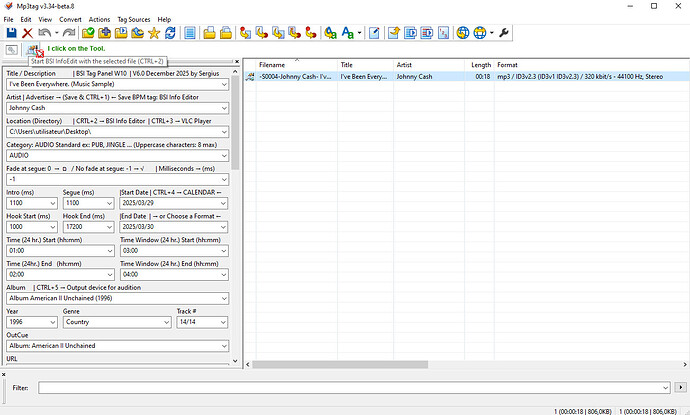Expand the Track # combo box 14/14

[223, 322]
